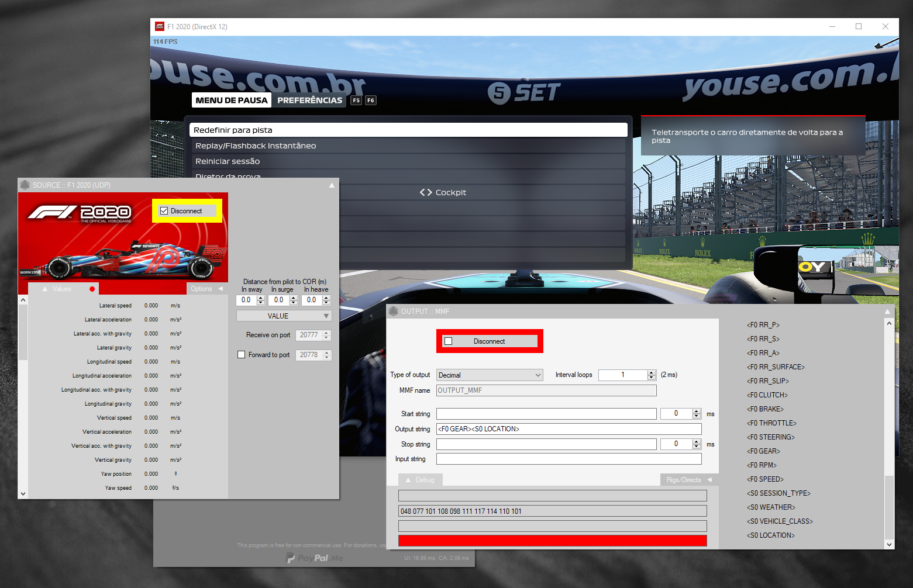Click the red record dot beside Values

pos(92,289)
